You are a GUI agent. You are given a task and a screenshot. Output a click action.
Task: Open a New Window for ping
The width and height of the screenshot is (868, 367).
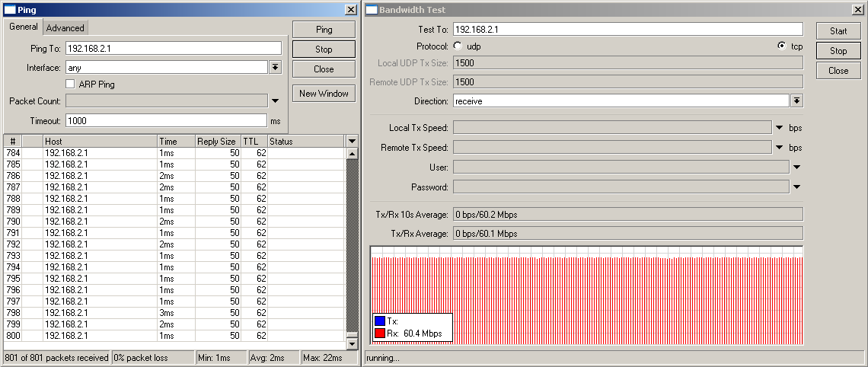[x=324, y=94]
